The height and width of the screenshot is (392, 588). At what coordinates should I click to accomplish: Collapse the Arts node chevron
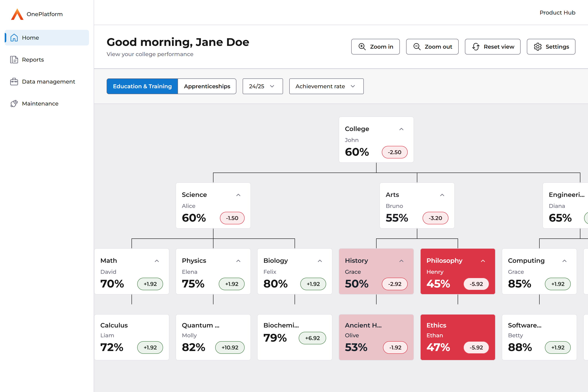pos(442,195)
